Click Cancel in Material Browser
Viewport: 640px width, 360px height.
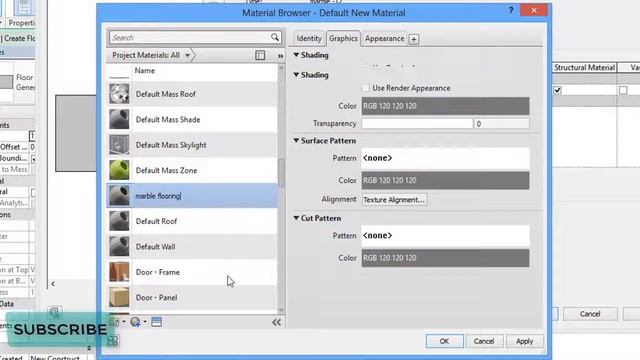tap(484, 341)
